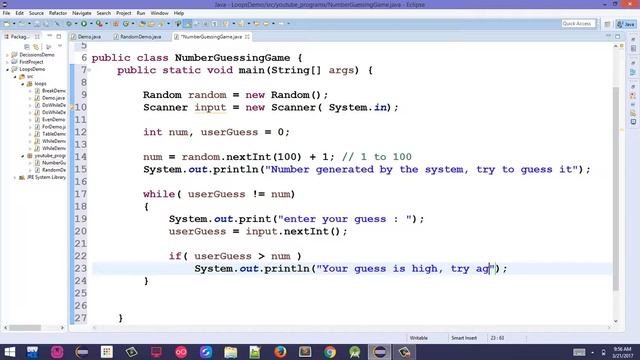This screenshot has width=640, height=360.
Task: Collapse the youtube_programs package
Action: (23, 156)
